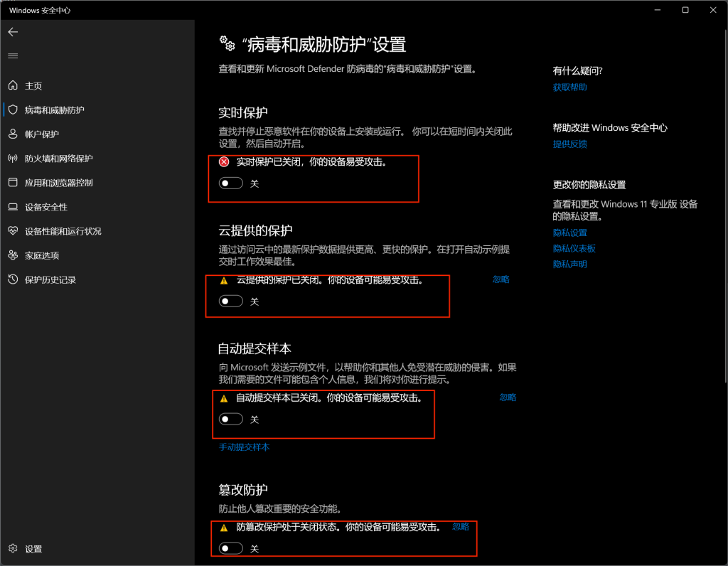Click the red error icon under 实时保护
728x566 pixels.
(x=224, y=161)
